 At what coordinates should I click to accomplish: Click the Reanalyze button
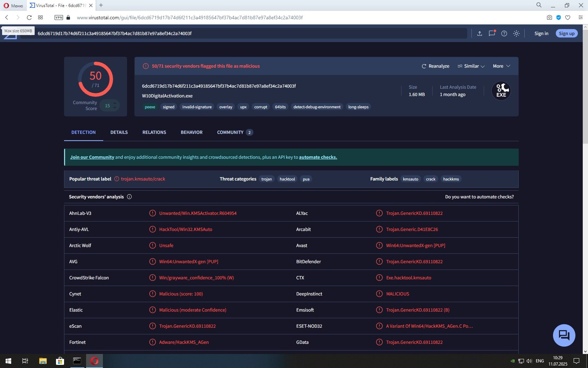tap(435, 66)
